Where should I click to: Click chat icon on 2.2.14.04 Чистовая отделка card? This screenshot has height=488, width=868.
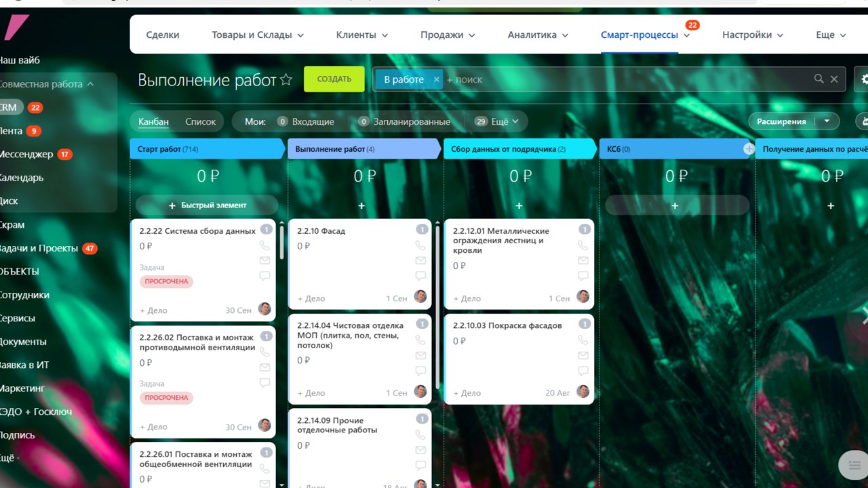pyautogui.click(x=420, y=371)
